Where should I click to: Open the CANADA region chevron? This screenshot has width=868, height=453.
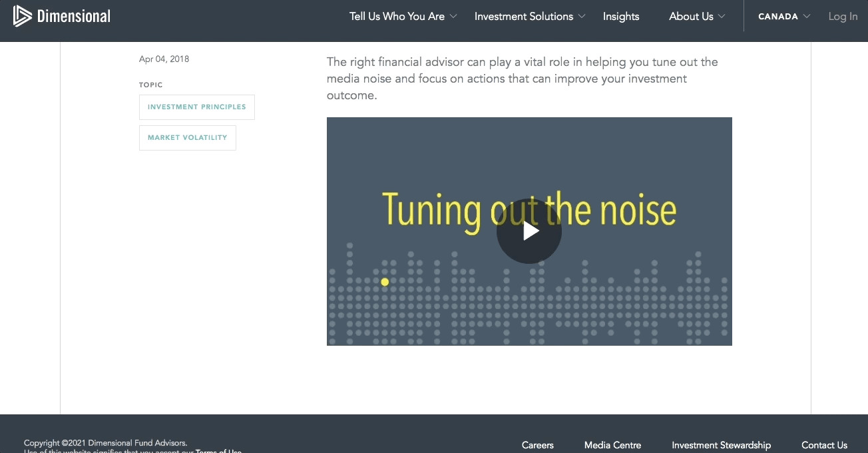(807, 16)
